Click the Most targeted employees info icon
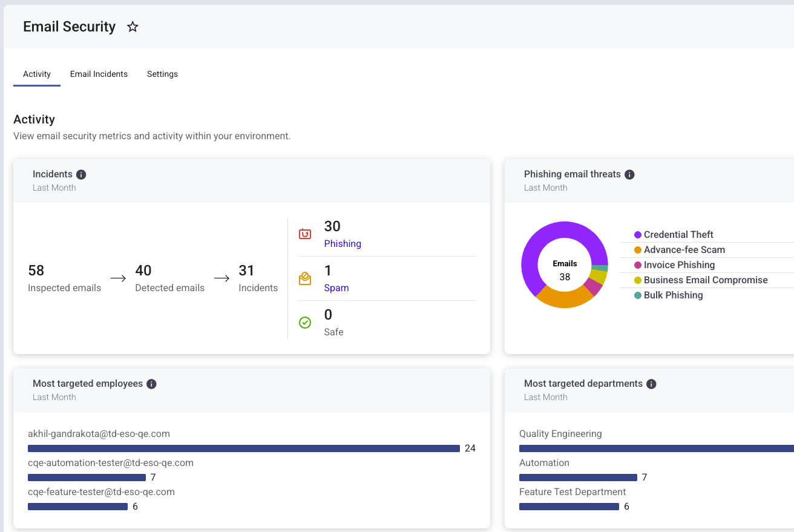Image resolution: width=794 pixels, height=532 pixels. pos(152,384)
